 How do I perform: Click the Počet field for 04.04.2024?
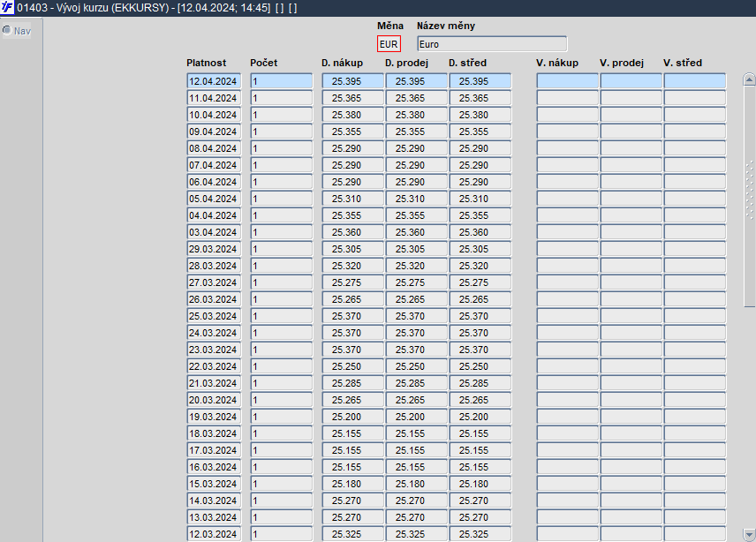click(x=282, y=215)
